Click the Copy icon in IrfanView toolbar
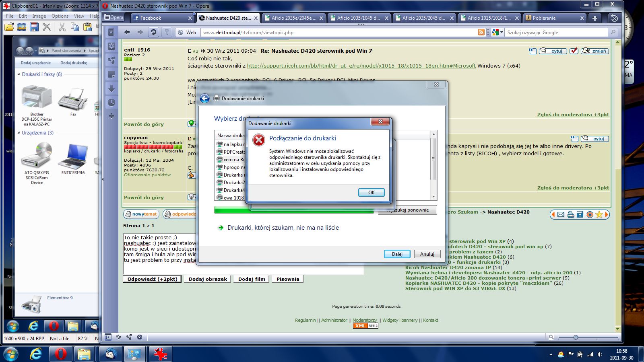 74,27
